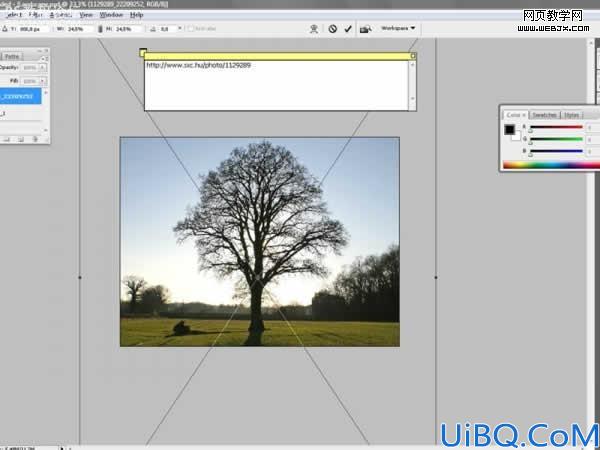The height and width of the screenshot is (450, 600).
Task: Click the width percentage field (W)
Action: pos(80,29)
